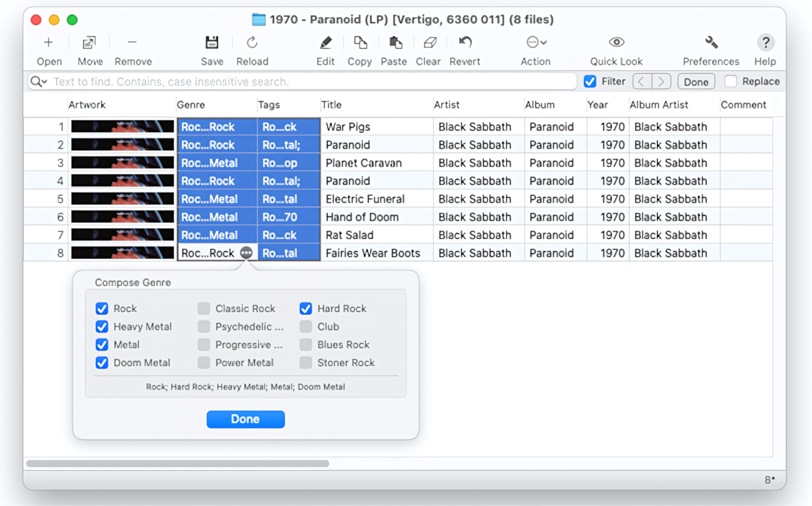Click artwork thumbnail in row 5
This screenshot has width=812, height=506.
click(x=122, y=199)
